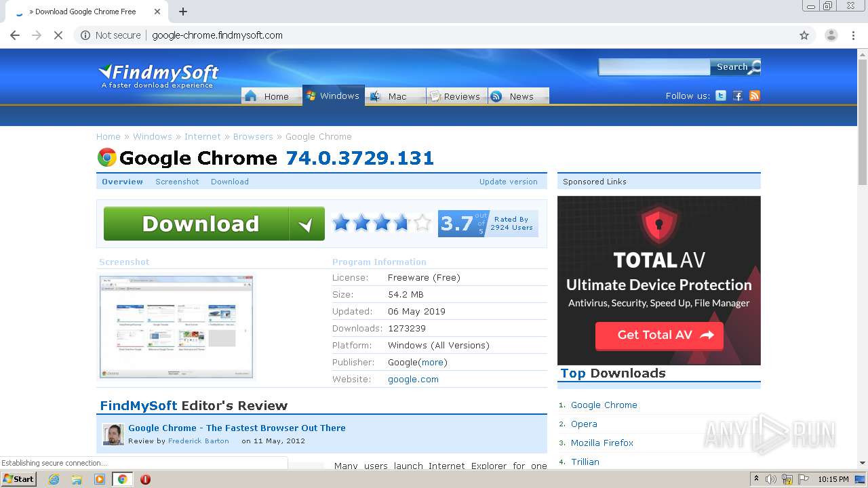The height and width of the screenshot is (488, 868).
Task: Open the Frederick Barton author link
Action: click(199, 441)
